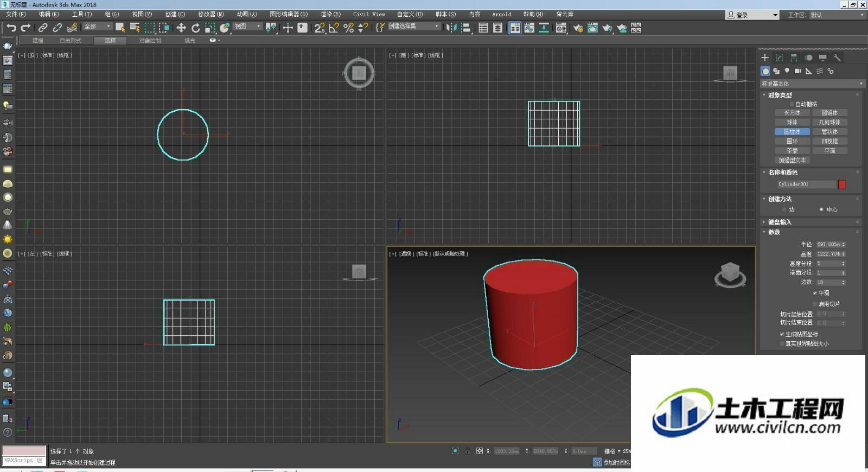The image size is (868, 472).
Task: Open the Curve Editor icon
Action: tap(529, 28)
